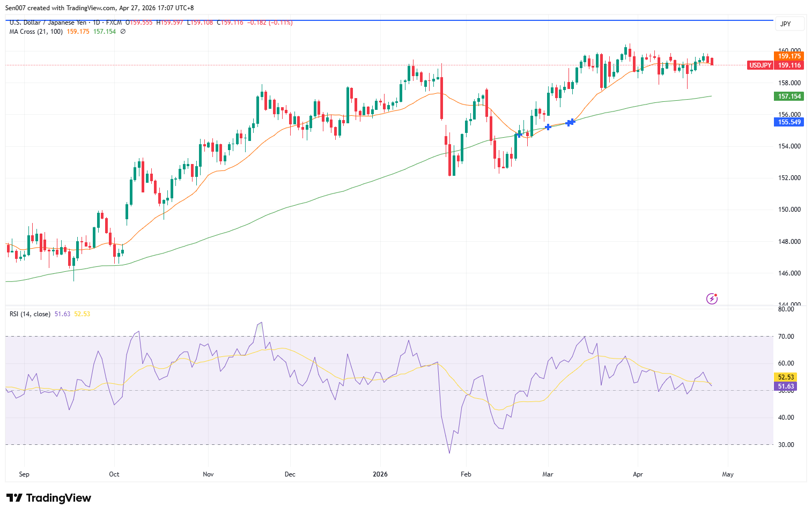Click the 2026 label on the time axis
Image resolution: width=812 pixels, height=514 pixels.
pyautogui.click(x=381, y=474)
